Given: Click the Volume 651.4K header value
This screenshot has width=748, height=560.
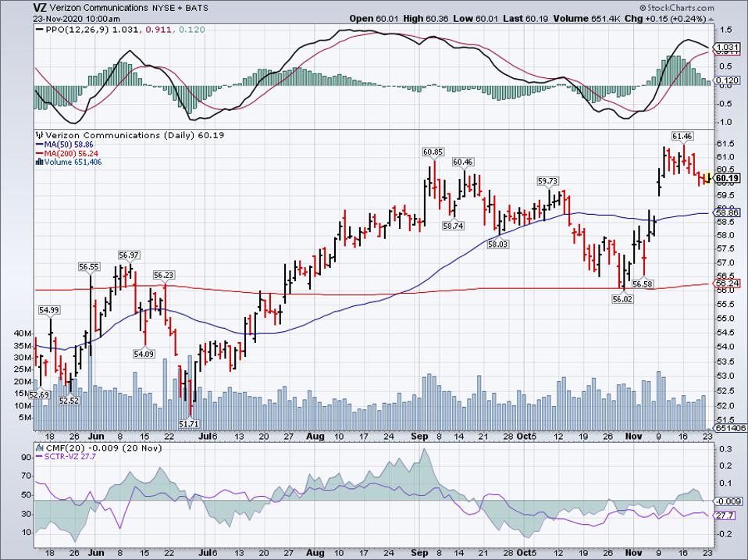Looking at the screenshot, I should (x=588, y=19).
